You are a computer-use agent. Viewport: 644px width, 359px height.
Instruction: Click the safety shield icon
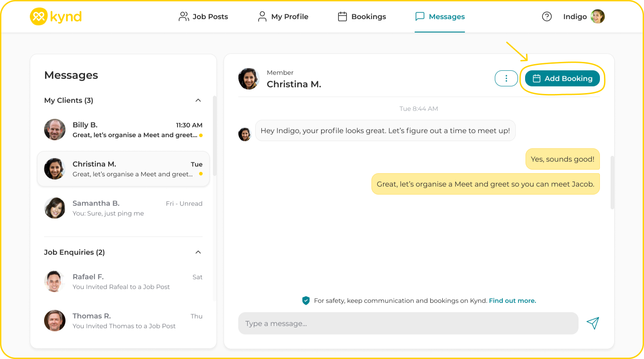(306, 301)
